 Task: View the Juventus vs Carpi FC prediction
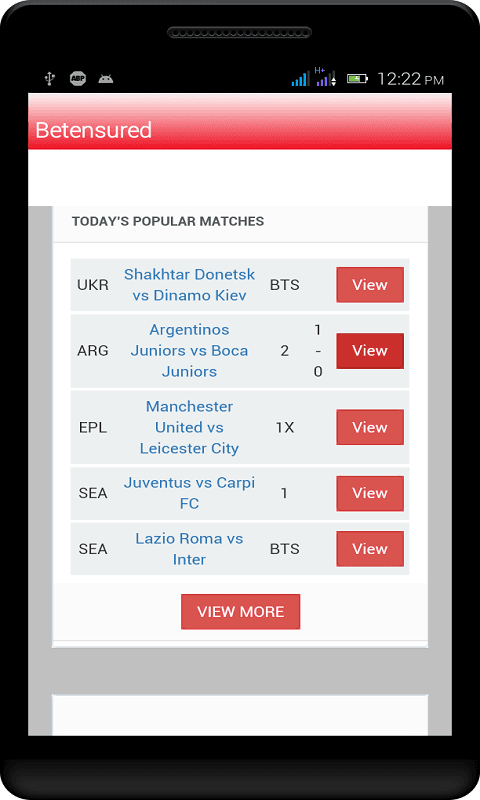click(x=370, y=493)
